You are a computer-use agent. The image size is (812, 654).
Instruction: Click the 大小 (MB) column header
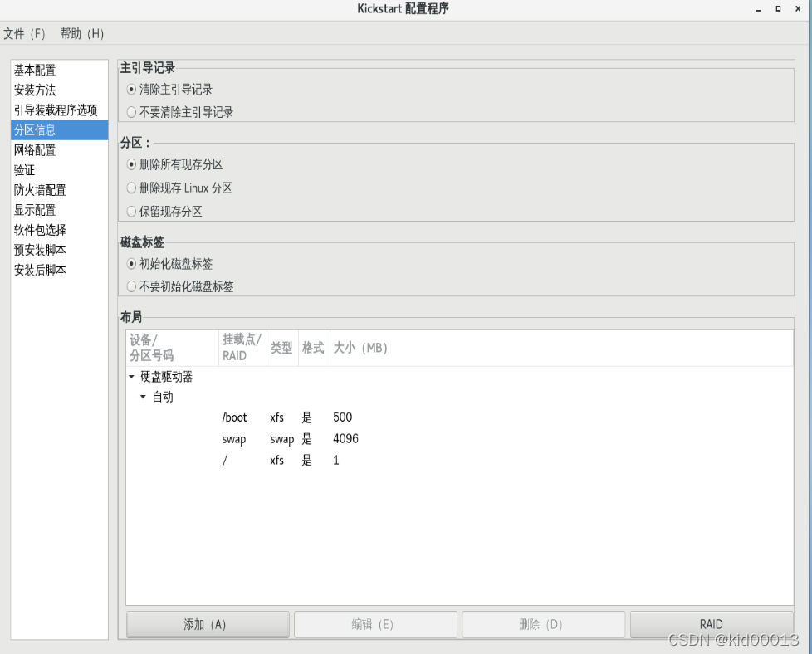click(x=561, y=348)
